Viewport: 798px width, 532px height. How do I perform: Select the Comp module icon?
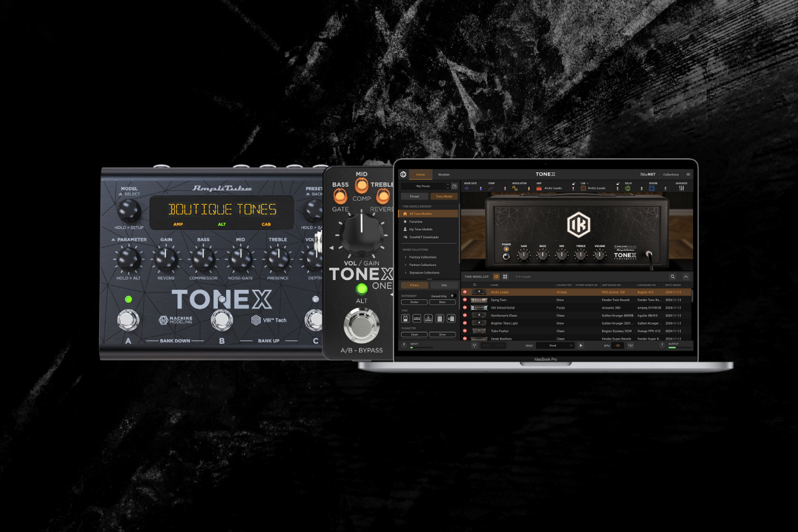(x=491, y=188)
